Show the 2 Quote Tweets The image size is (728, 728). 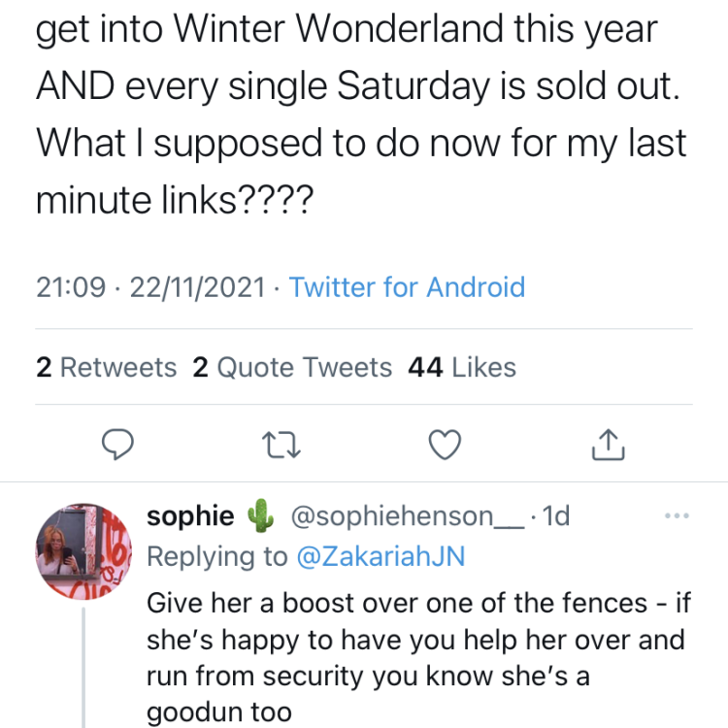point(292,368)
